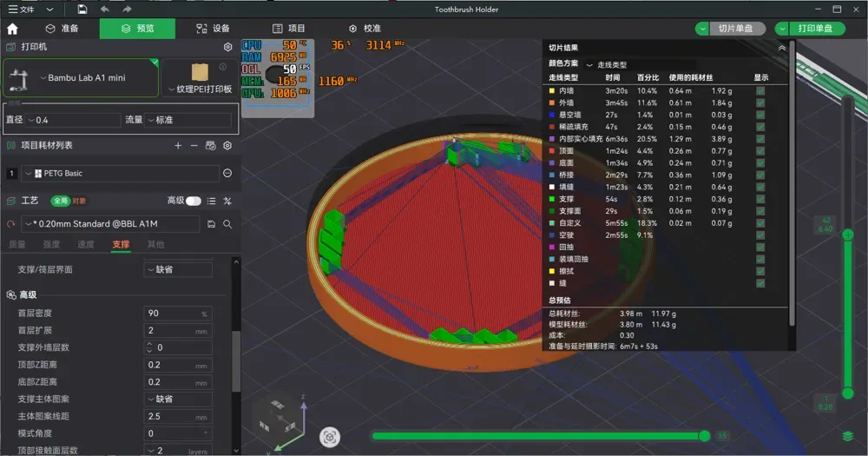Viewport: 868px width, 456px height.
Task: Click the left settings panel vertical scrollbar
Action: click(x=236, y=361)
